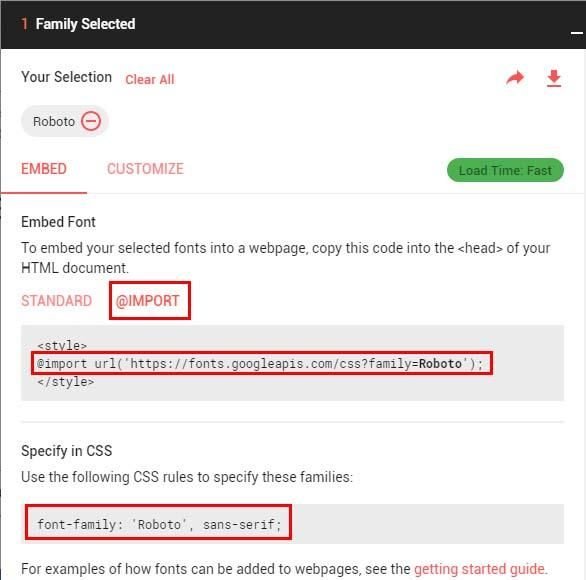Click the opening style tag line
The height and width of the screenshot is (580, 586).
62,345
